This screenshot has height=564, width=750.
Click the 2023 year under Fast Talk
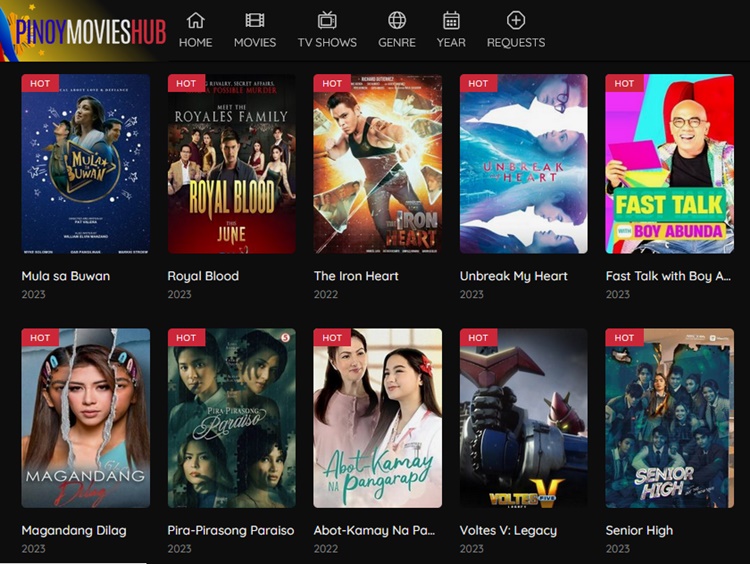(x=618, y=295)
